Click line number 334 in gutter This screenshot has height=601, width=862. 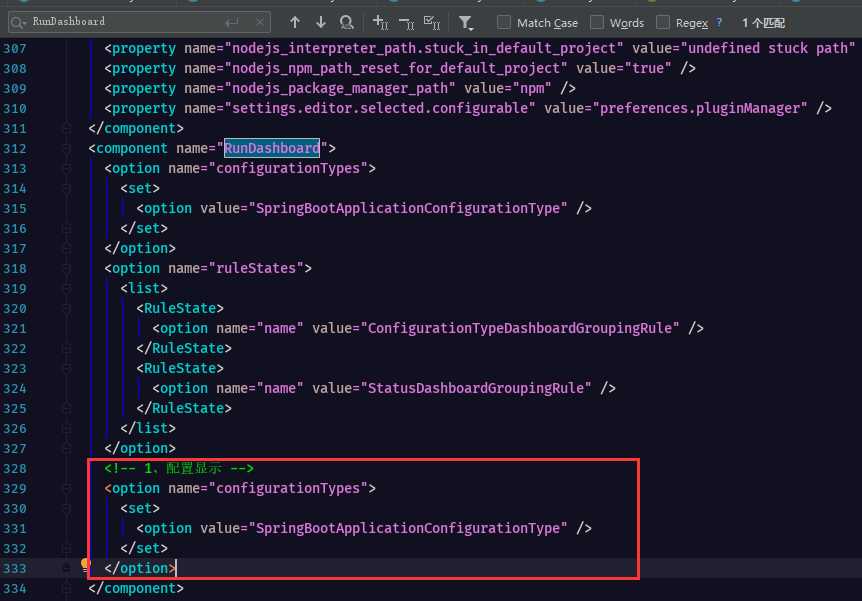point(15,588)
